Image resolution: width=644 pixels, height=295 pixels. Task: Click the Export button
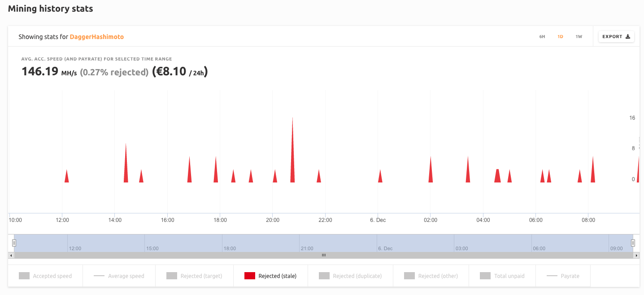616,37
